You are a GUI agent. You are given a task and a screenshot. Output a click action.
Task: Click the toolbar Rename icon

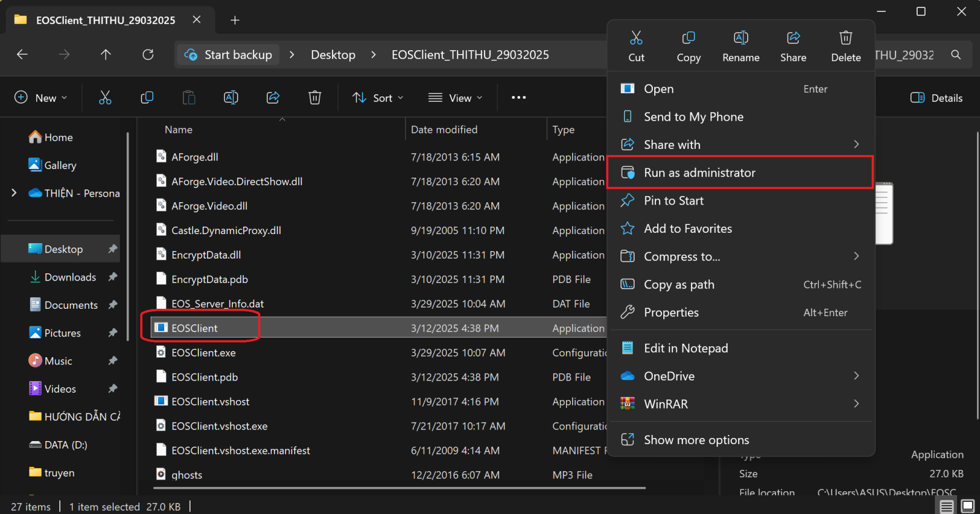pyautogui.click(x=231, y=97)
